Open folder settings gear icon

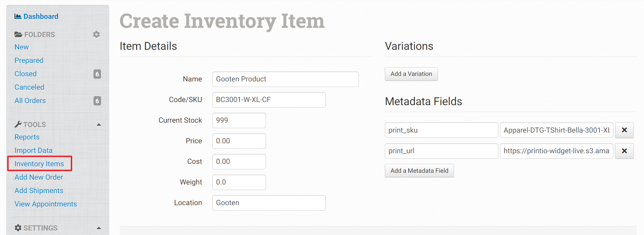tap(97, 34)
